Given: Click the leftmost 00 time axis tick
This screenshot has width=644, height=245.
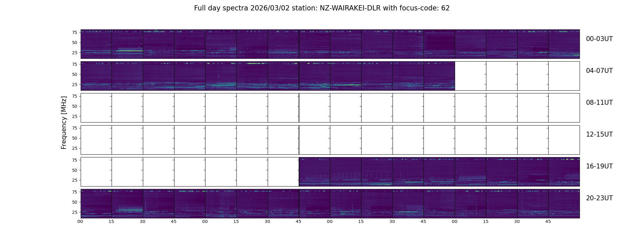Looking at the screenshot, I should [x=80, y=222].
